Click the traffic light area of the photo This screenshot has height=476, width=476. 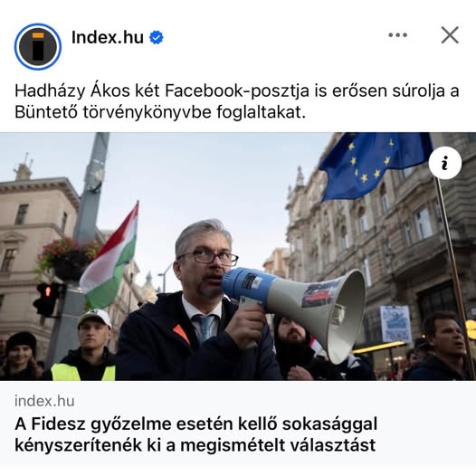pyautogui.click(x=47, y=300)
